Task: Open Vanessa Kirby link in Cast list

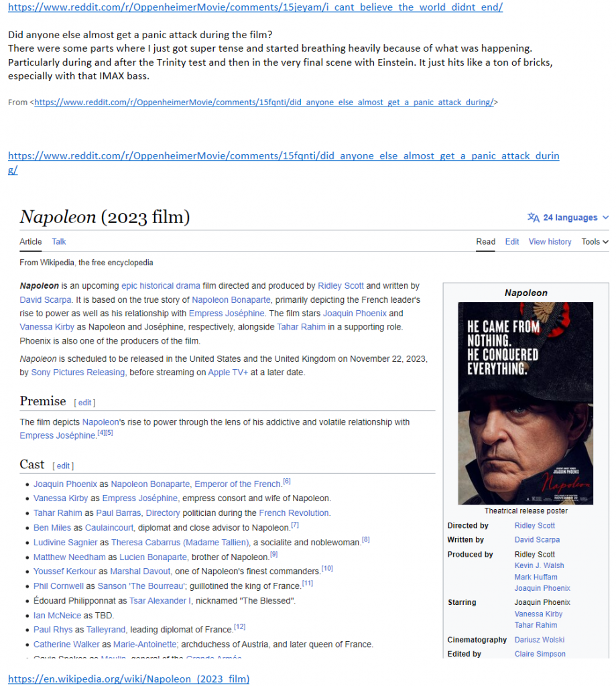Action: click(x=61, y=498)
